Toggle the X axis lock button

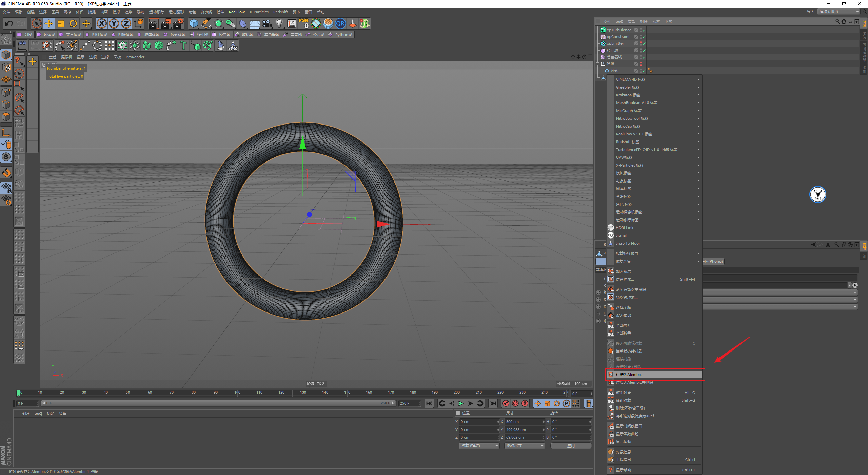tap(101, 23)
